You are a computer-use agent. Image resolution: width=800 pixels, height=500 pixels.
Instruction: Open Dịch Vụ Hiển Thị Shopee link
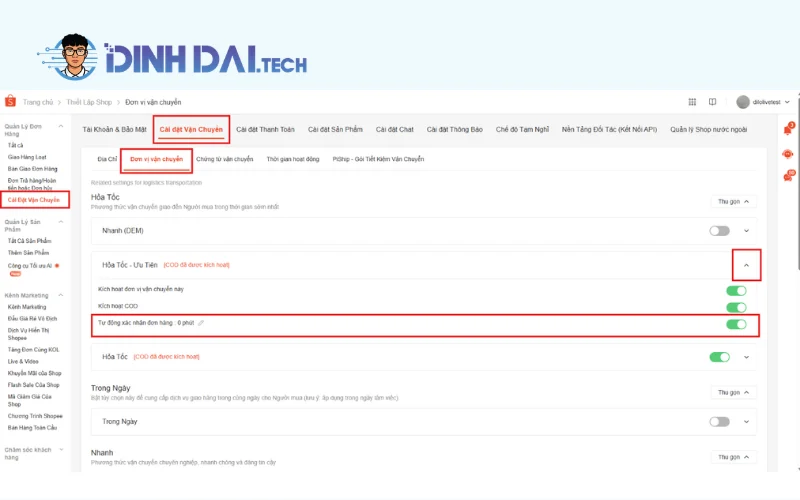[x=29, y=334]
